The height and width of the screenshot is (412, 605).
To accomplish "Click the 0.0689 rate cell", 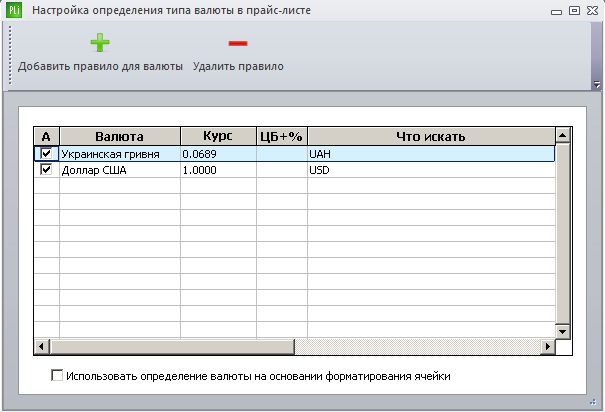I will tap(218, 154).
